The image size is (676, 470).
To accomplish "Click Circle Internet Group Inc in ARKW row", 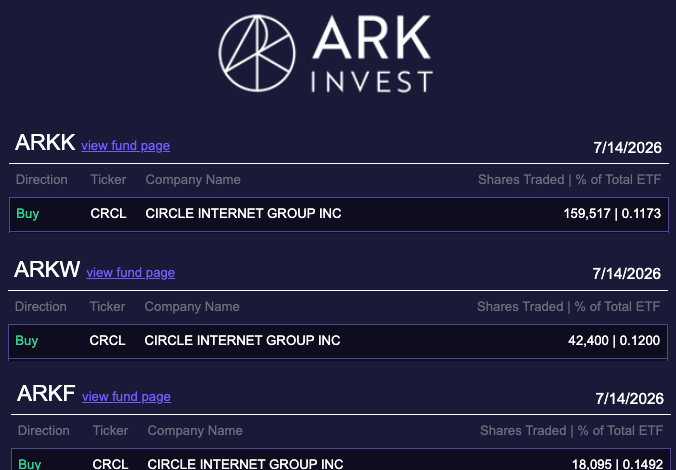I will pos(242,341).
